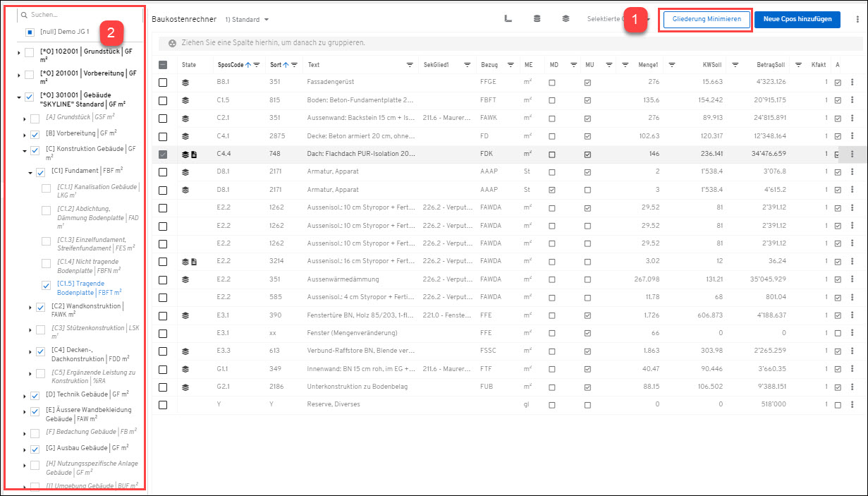Open the row menu for Fassadengerüst

852,83
